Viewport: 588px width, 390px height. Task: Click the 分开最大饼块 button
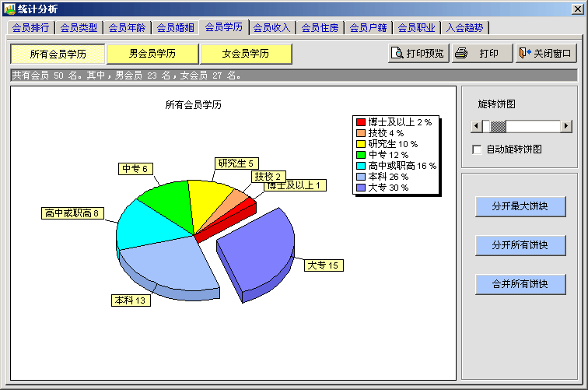coord(520,206)
